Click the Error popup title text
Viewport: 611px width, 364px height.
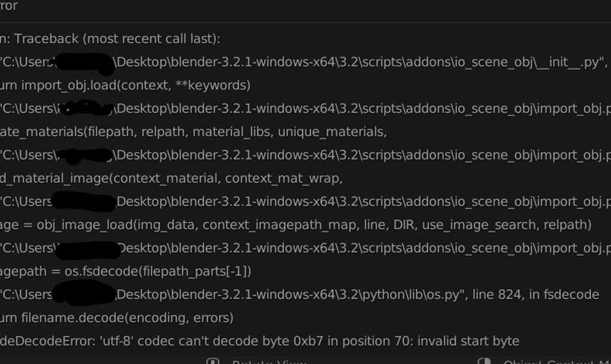8,5
